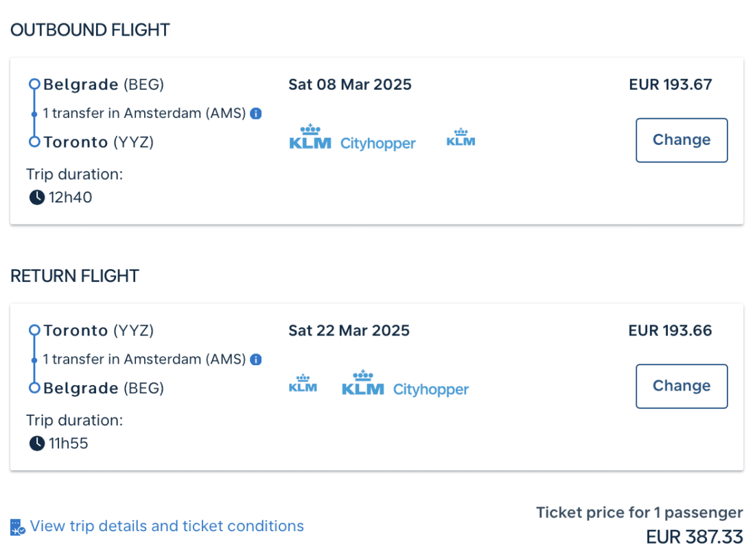Open View trip details and ticket conditions
The height and width of the screenshot is (560, 755).
pyautogui.click(x=167, y=526)
